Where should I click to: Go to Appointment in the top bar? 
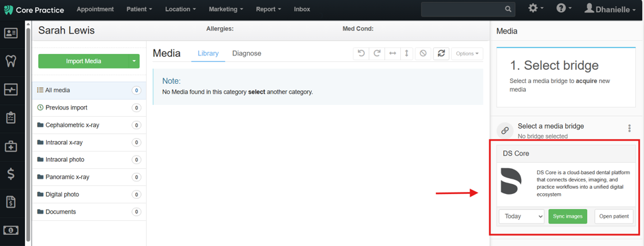pyautogui.click(x=95, y=9)
